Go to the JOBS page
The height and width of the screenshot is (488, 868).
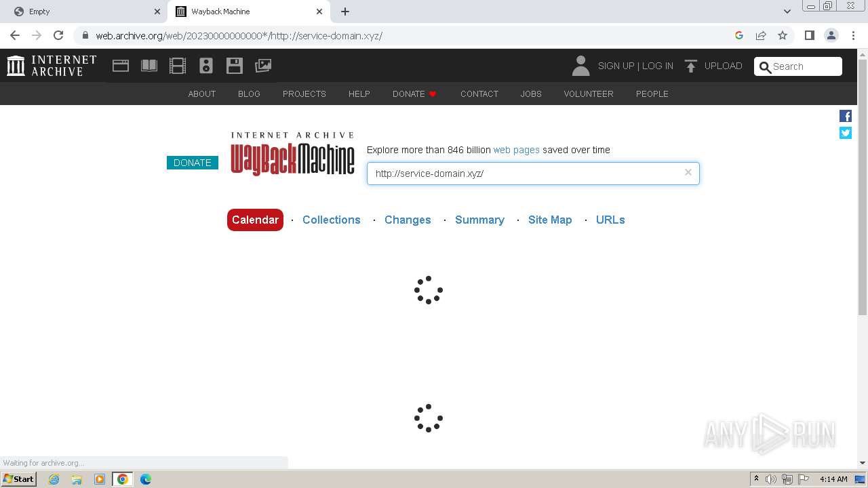click(531, 94)
